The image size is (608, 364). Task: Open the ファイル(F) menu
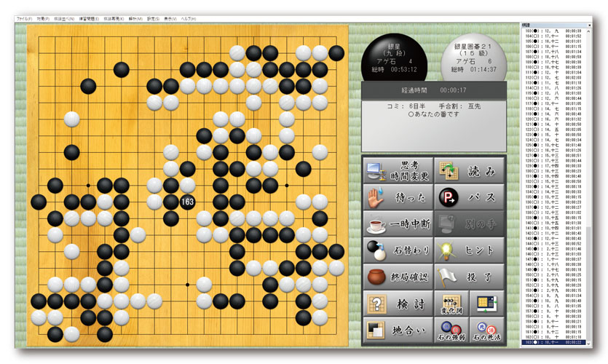coord(25,19)
